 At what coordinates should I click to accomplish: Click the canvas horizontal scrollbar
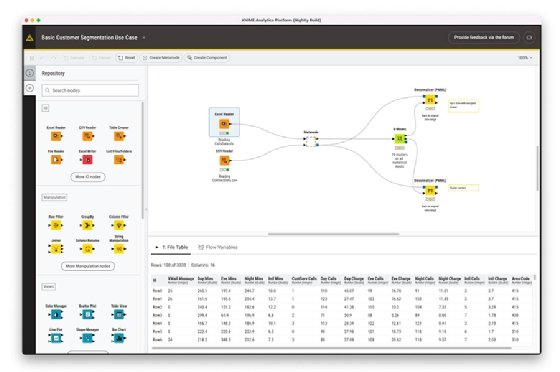point(334,234)
